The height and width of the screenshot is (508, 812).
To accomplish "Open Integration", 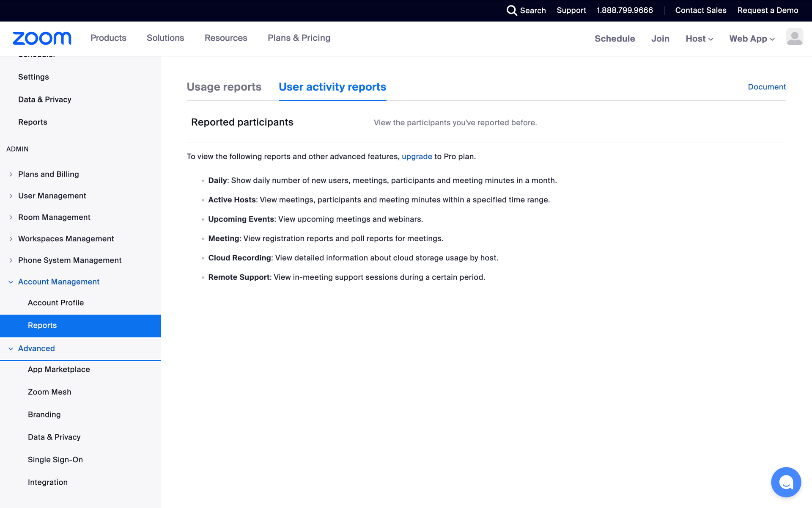I will click(48, 482).
